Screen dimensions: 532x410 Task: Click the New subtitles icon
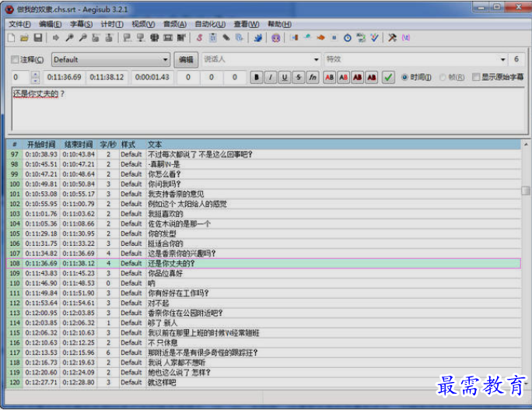(13, 37)
